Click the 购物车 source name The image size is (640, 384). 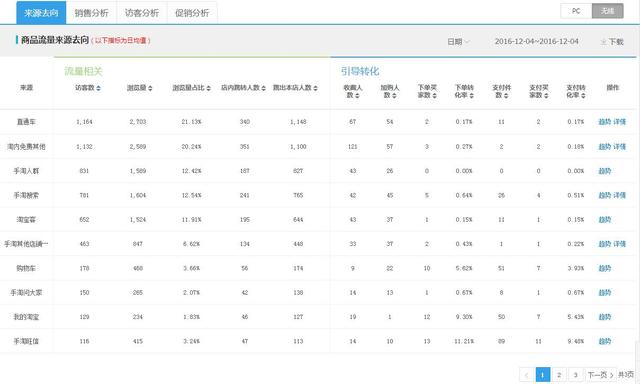coord(26,268)
